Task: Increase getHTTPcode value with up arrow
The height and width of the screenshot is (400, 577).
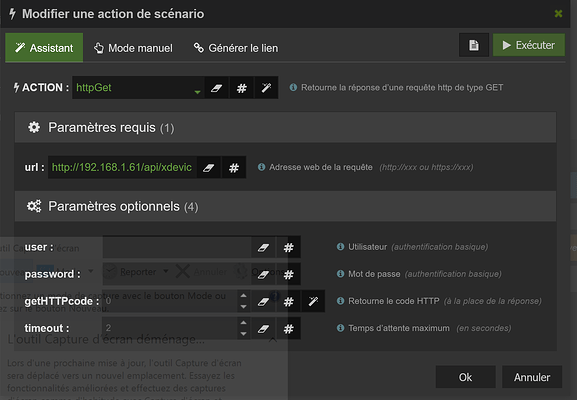Action: [x=243, y=295]
